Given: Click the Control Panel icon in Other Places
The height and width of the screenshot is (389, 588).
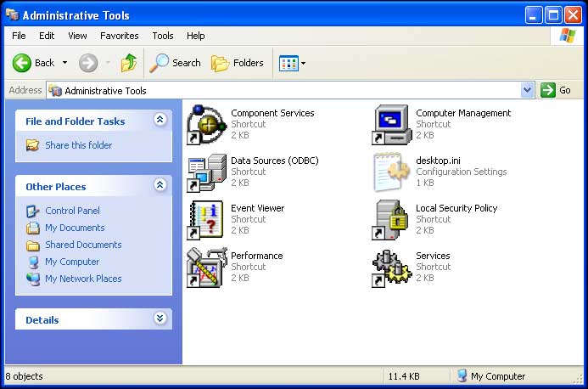Looking at the screenshot, I should point(32,211).
